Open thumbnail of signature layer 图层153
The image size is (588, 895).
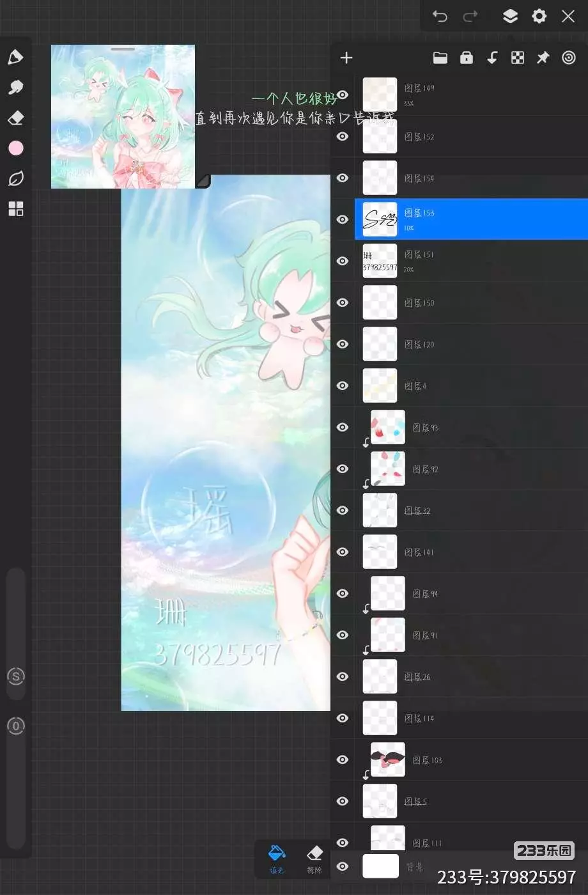tap(380, 219)
